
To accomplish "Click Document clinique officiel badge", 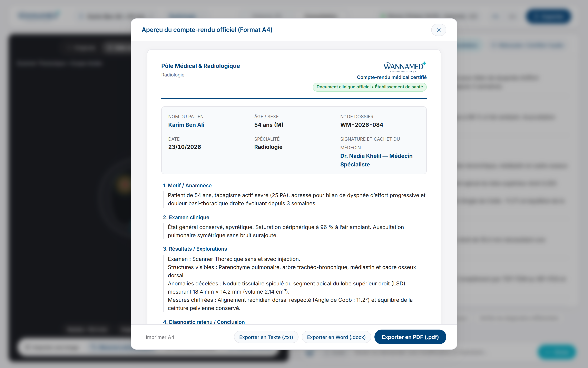I will pyautogui.click(x=370, y=87).
